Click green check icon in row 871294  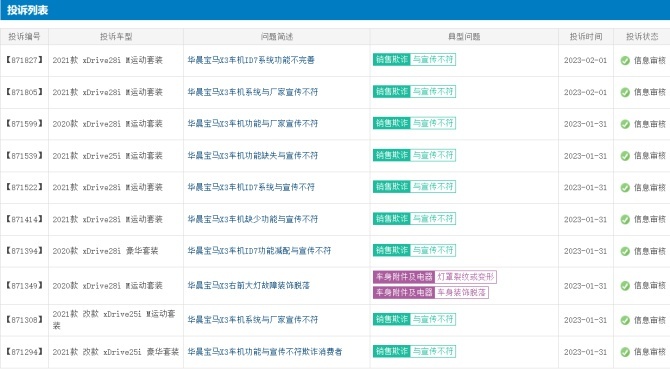[x=625, y=352]
